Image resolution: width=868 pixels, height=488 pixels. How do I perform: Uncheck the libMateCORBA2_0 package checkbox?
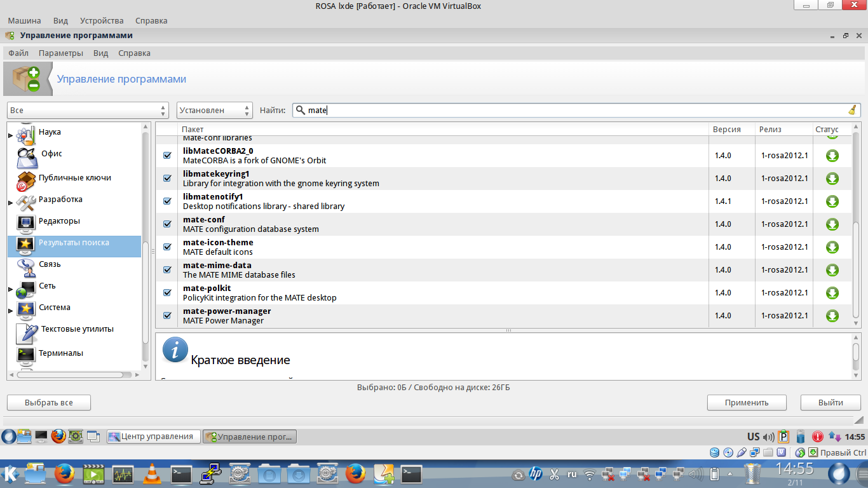pos(168,156)
